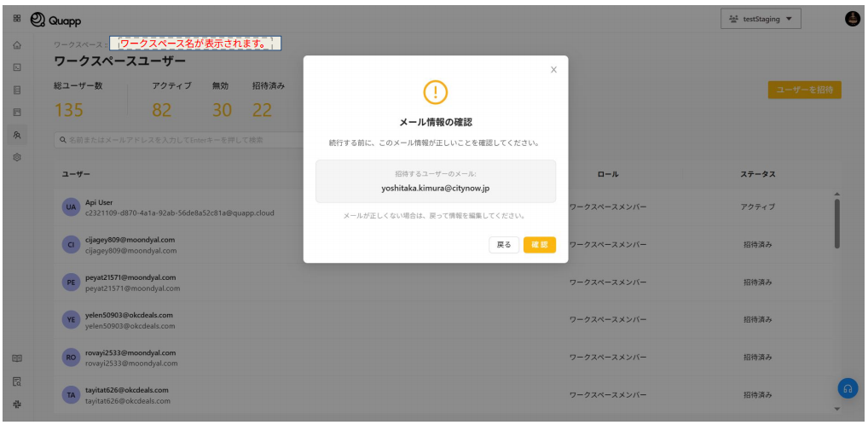Close the mail confirmation dialog with X
Image resolution: width=868 pixels, height=425 pixels.
[553, 70]
